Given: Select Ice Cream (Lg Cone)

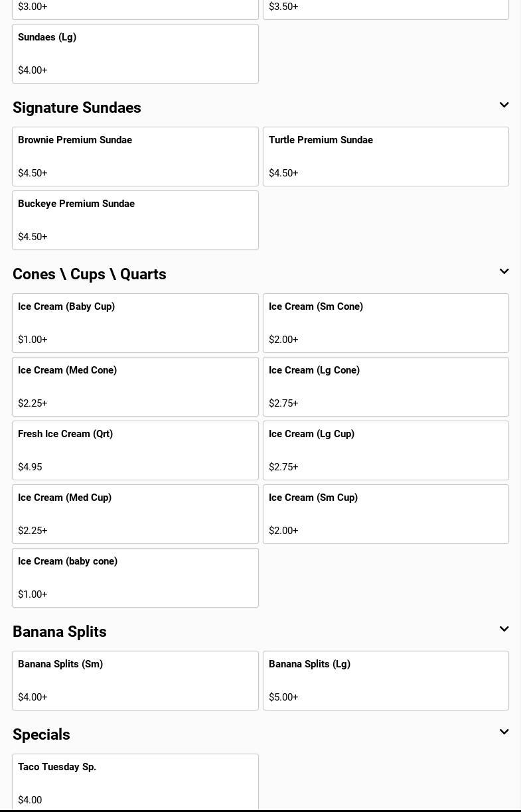Looking at the screenshot, I should 386,387.
